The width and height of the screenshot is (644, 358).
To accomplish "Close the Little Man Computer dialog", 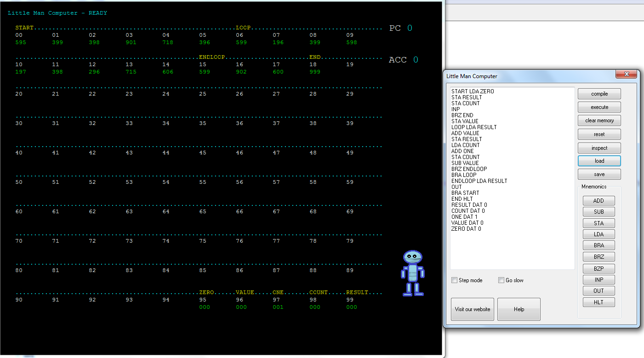I will [x=626, y=74].
